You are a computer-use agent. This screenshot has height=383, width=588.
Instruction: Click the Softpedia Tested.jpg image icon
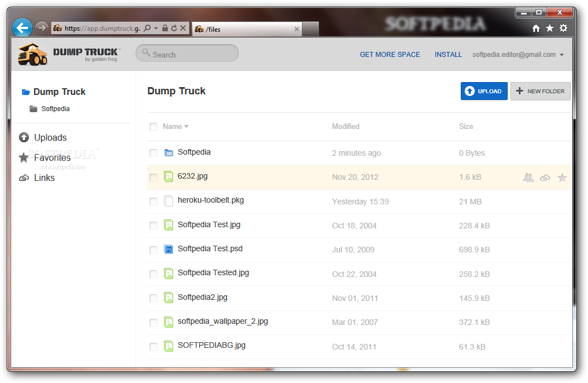168,274
